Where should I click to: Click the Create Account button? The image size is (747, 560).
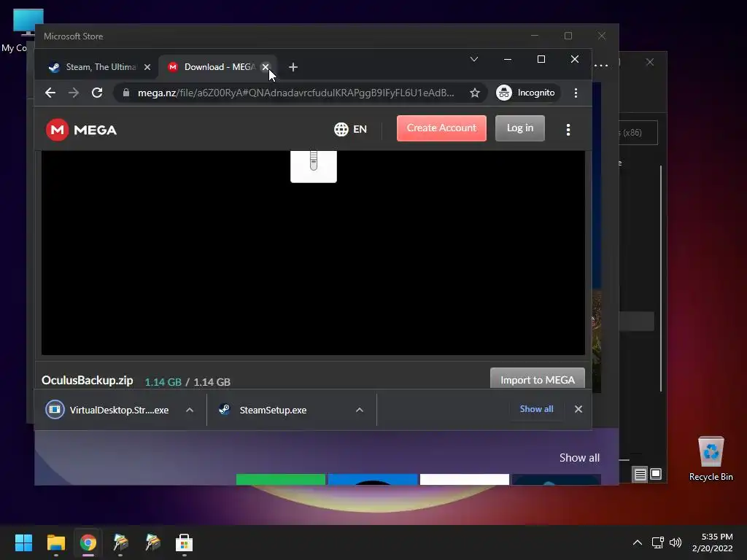(x=441, y=128)
